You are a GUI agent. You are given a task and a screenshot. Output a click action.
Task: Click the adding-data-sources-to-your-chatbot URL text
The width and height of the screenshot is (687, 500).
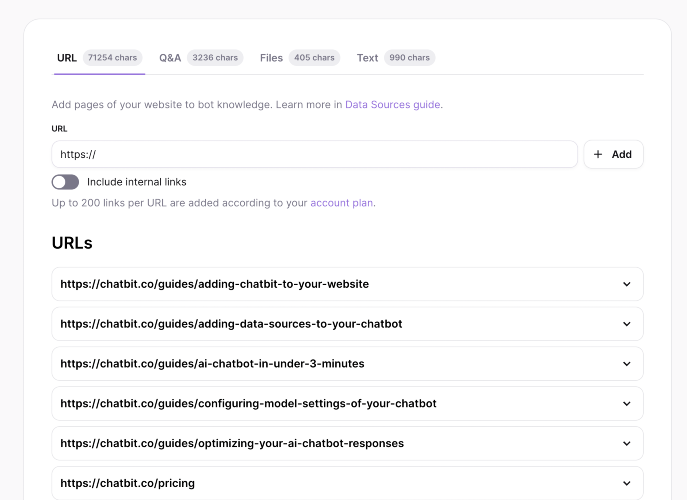pyautogui.click(x=231, y=324)
